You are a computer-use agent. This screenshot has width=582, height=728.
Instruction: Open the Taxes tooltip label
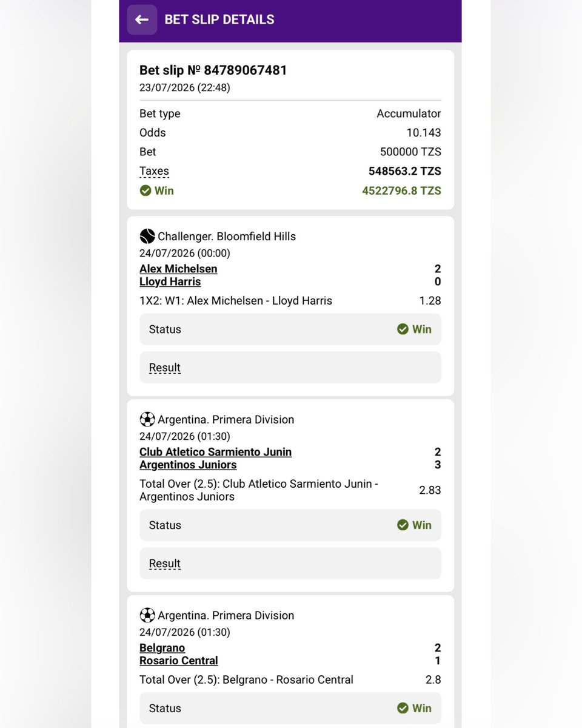pyautogui.click(x=154, y=171)
